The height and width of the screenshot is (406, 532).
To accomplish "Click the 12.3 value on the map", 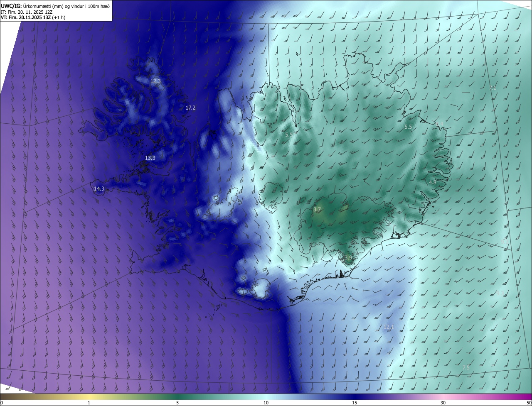I will pyautogui.click(x=155, y=81).
